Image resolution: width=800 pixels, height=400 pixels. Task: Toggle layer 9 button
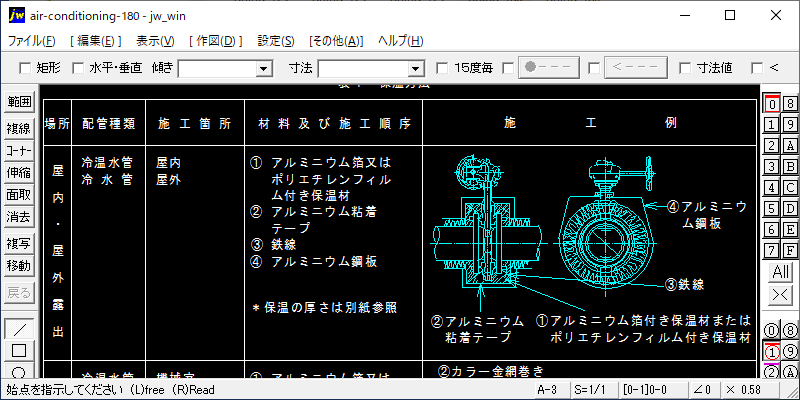[x=790, y=125]
